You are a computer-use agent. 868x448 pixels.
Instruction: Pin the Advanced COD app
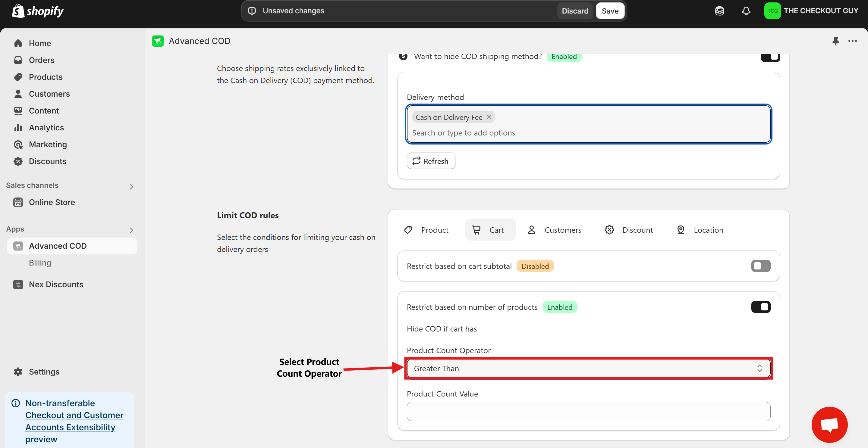point(835,41)
